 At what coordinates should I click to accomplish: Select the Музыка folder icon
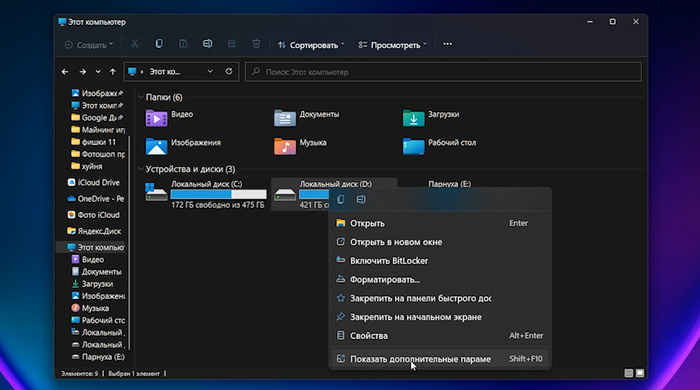[285, 146]
